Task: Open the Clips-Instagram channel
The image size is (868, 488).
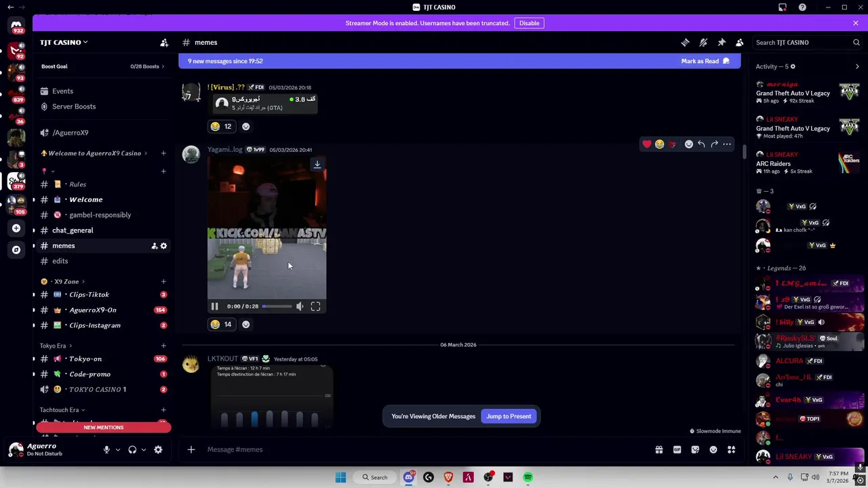Action: [94, 325]
